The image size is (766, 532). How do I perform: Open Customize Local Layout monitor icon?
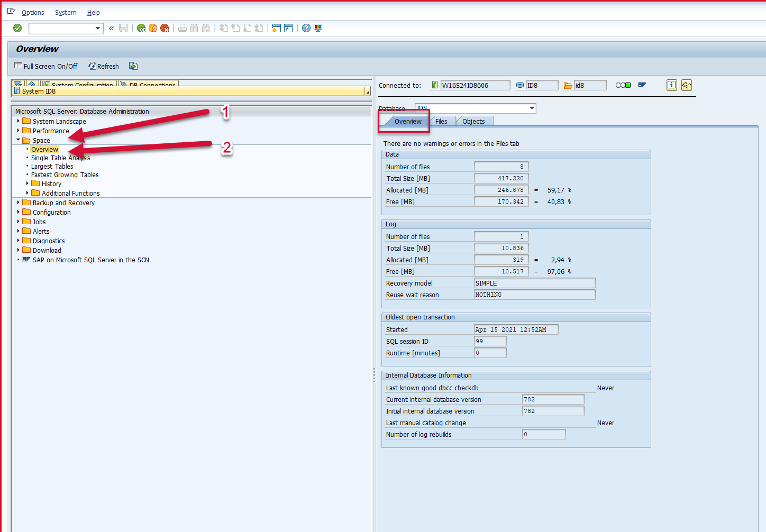(x=318, y=28)
